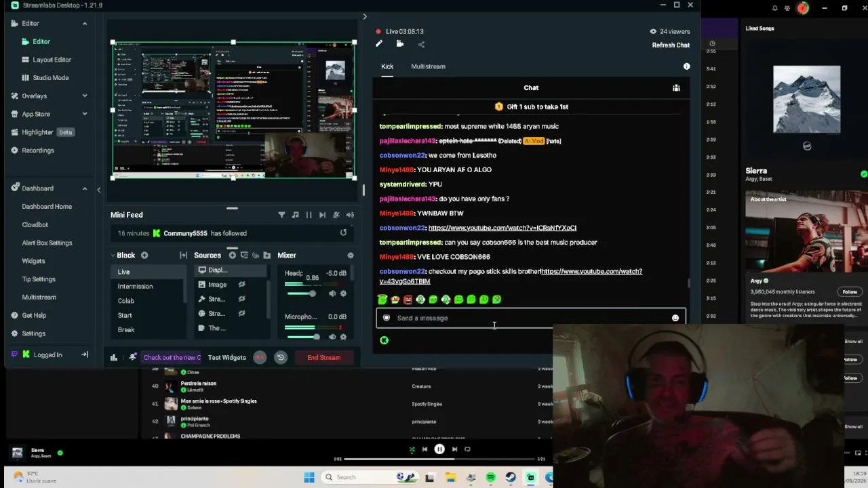Collapse the chat panel using top chevron
This screenshot has width=868, height=488.
click(x=365, y=16)
